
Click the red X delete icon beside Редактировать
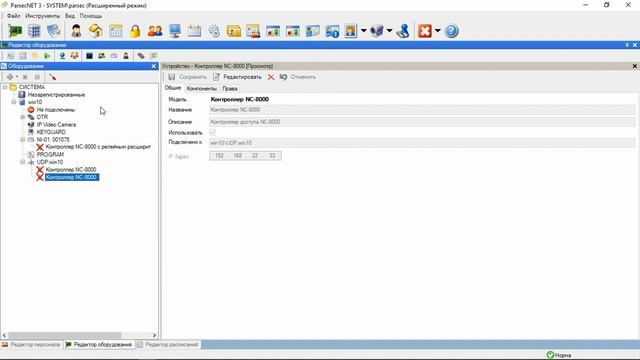point(271,77)
